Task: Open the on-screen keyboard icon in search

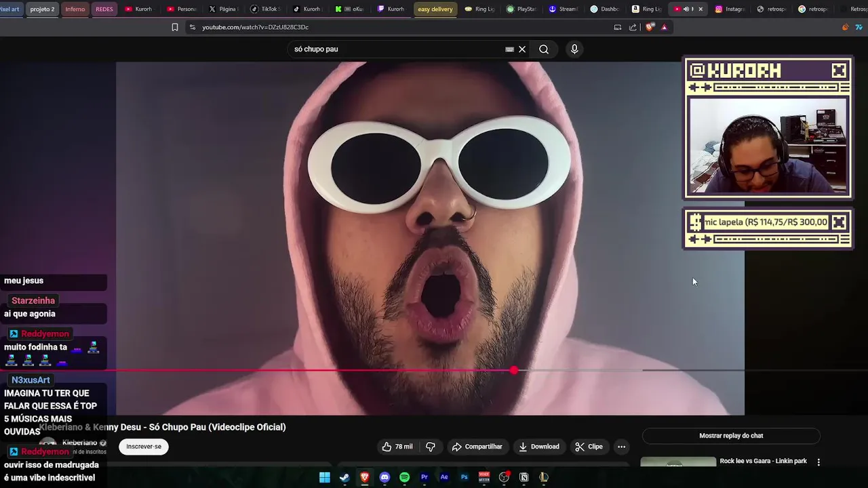Action: coord(509,49)
